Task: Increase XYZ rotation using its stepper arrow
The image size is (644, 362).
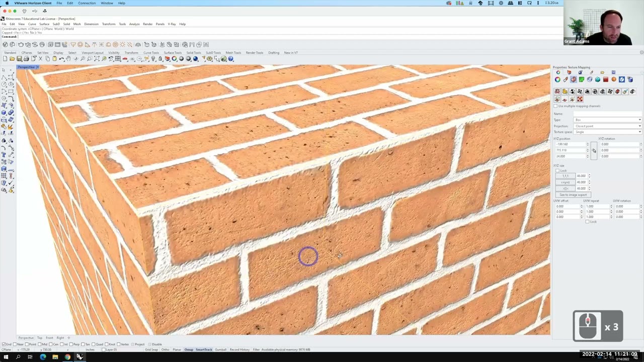Action: pyautogui.click(x=640, y=143)
